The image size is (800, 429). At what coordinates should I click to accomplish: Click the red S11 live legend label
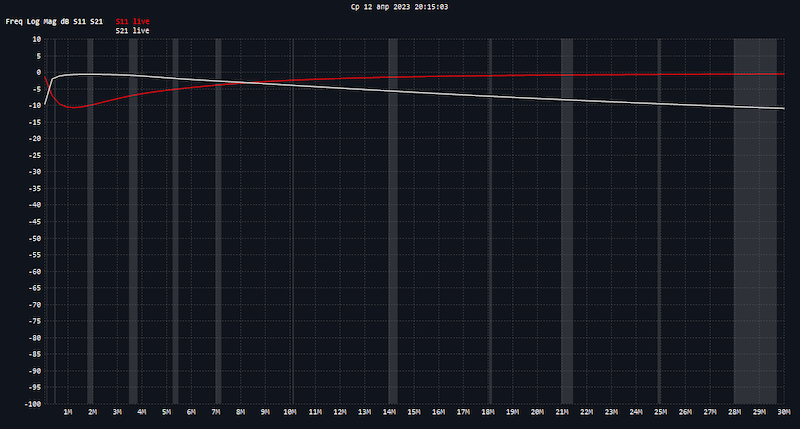[x=132, y=21]
